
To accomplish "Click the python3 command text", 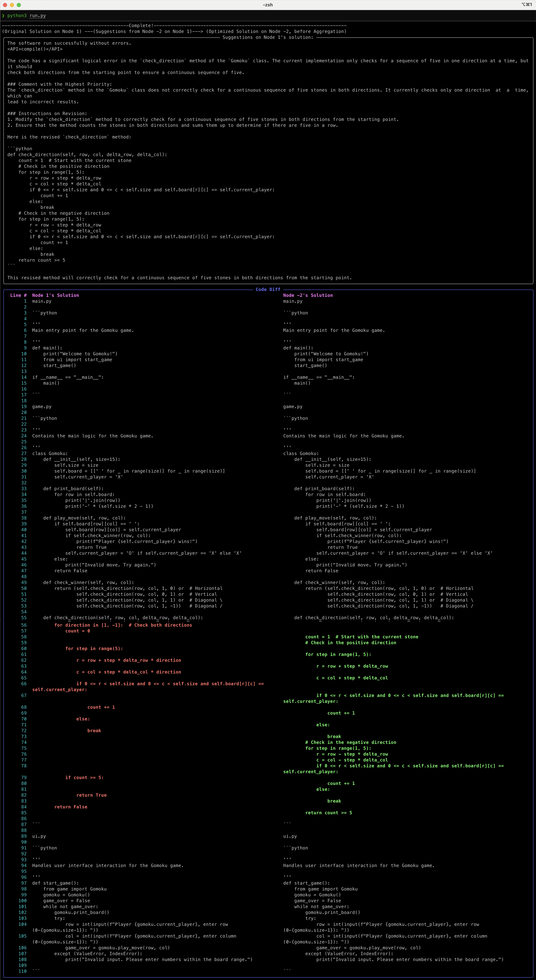I will 17,16.
